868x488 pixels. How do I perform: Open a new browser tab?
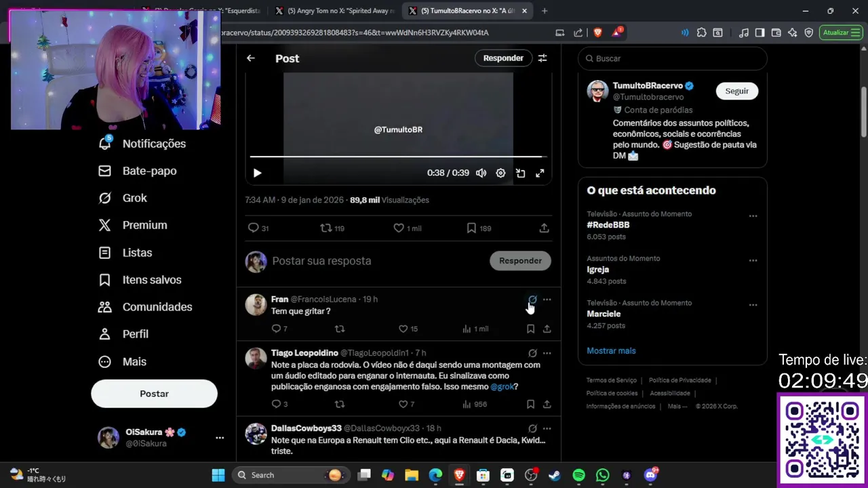[545, 11]
